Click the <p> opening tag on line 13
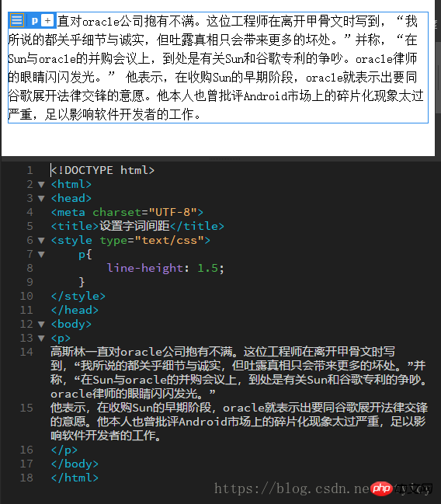This screenshot has height=504, width=441. (x=61, y=338)
